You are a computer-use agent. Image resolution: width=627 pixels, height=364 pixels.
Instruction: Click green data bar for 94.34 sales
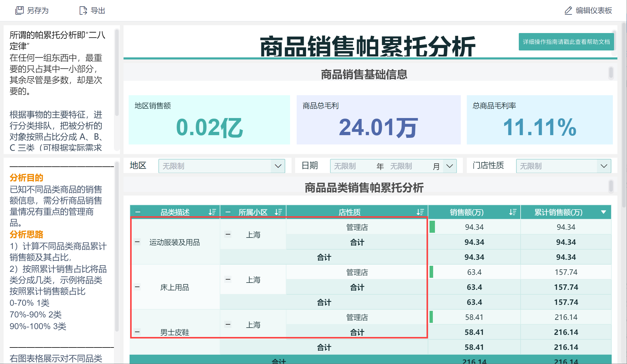pos(432,227)
